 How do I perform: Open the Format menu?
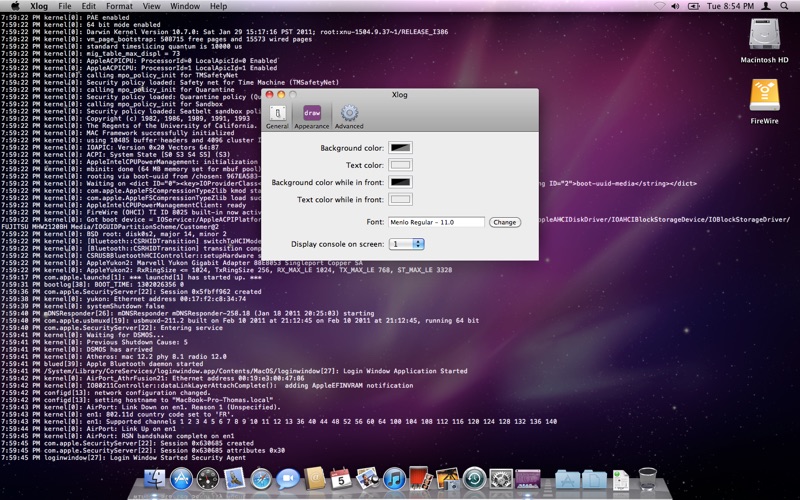[x=119, y=6]
